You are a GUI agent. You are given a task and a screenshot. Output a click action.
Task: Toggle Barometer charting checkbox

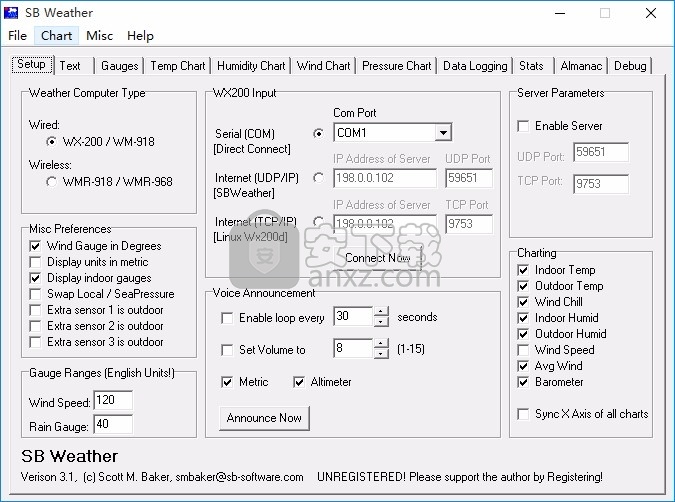pos(523,382)
